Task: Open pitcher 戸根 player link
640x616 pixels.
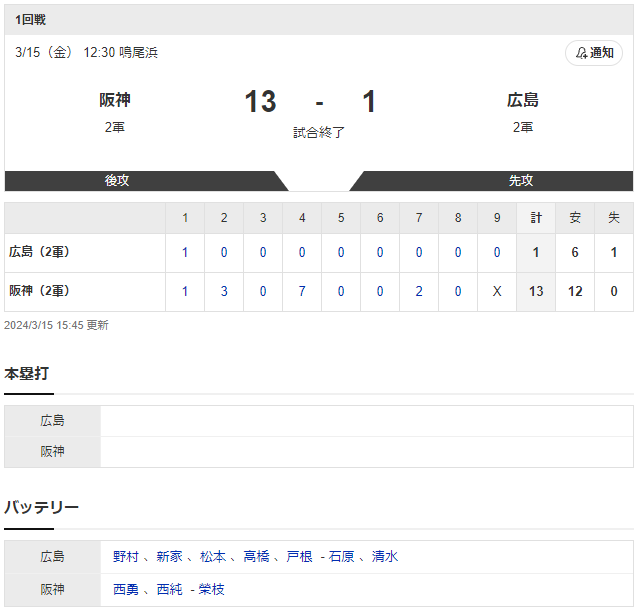Action: 300,558
